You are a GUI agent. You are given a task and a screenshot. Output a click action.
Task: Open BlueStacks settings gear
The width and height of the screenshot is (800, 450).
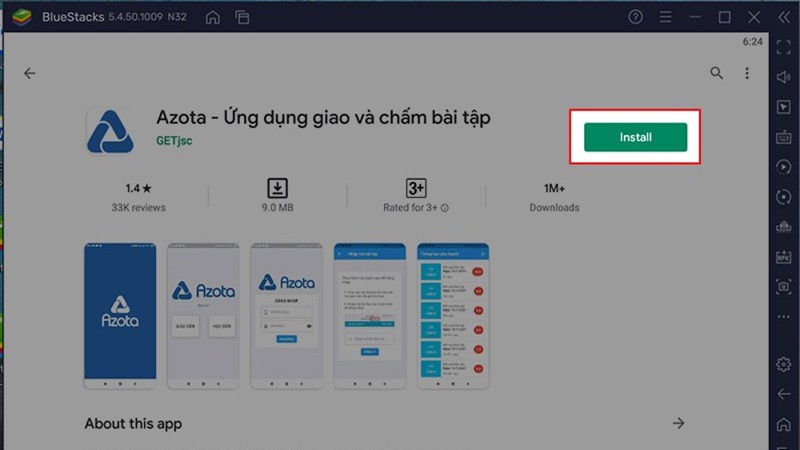(x=784, y=363)
